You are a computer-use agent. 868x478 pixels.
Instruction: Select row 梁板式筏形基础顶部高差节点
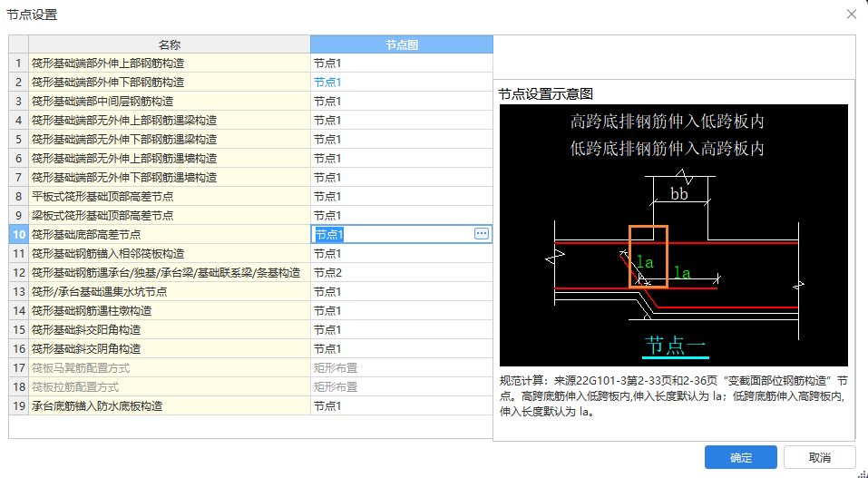coord(170,216)
